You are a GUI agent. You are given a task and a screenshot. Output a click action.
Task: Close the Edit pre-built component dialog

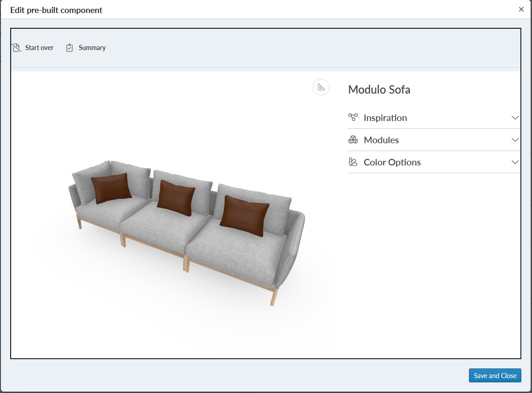pos(521,9)
